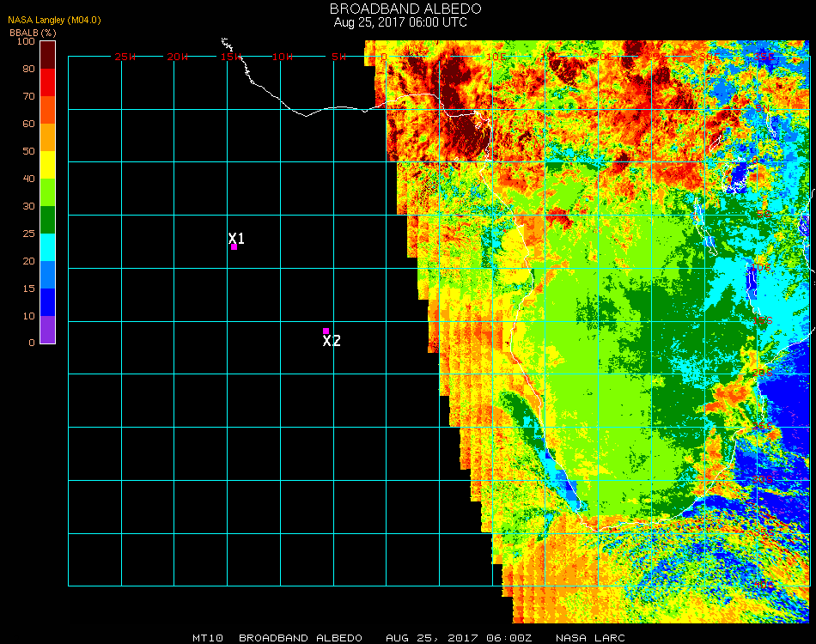Click the 5W longitude label
The width and height of the screenshot is (816, 644).
click(338, 57)
